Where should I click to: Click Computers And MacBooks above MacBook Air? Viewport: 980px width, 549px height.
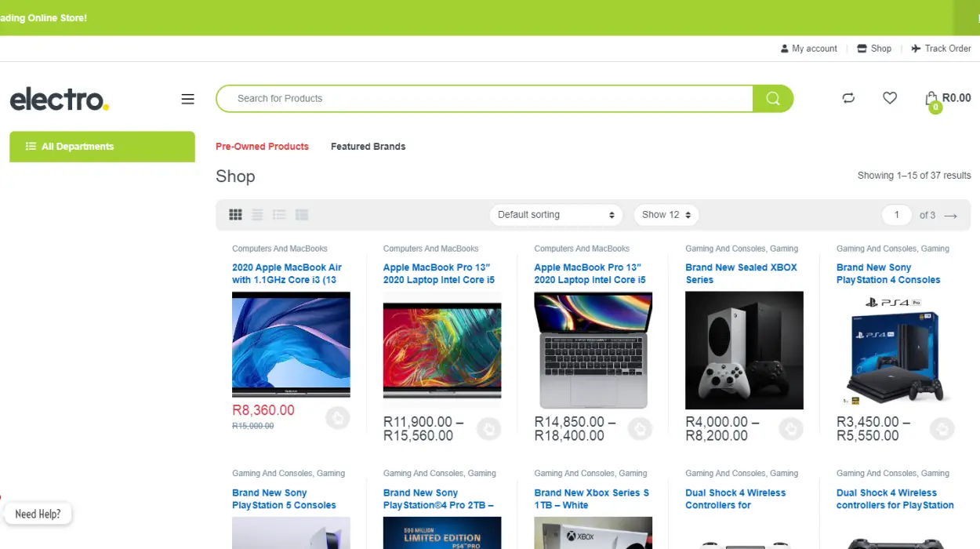point(280,249)
